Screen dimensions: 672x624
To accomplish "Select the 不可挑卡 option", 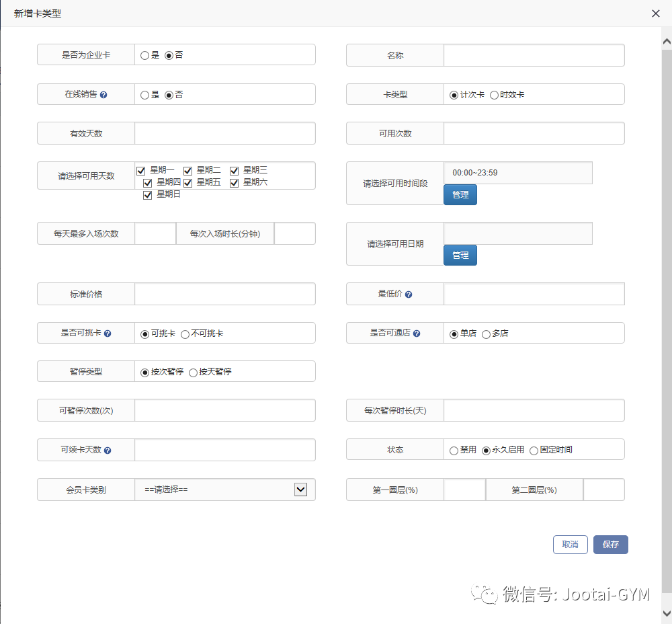I will pyautogui.click(x=185, y=333).
